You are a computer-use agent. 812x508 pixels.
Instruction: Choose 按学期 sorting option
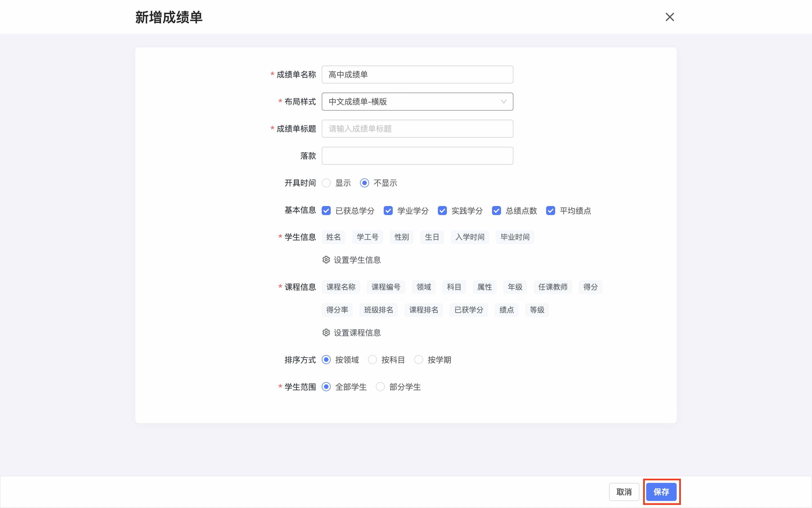coord(418,360)
